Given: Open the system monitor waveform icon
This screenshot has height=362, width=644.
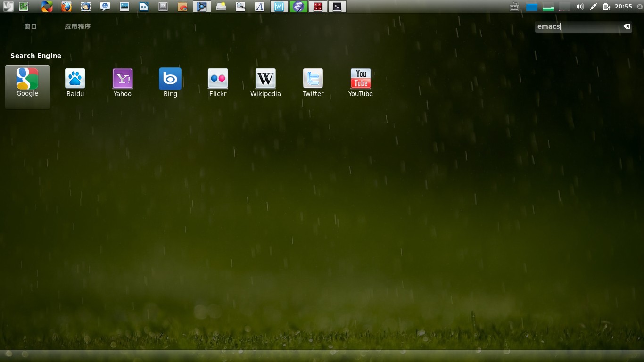Looking at the screenshot, I should 279,7.
